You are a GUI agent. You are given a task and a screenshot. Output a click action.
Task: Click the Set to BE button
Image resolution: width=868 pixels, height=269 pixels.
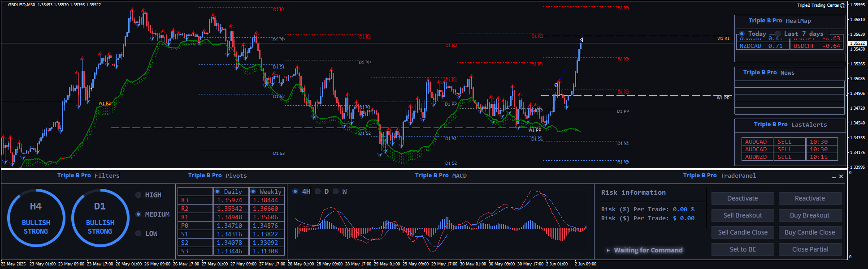coord(742,249)
